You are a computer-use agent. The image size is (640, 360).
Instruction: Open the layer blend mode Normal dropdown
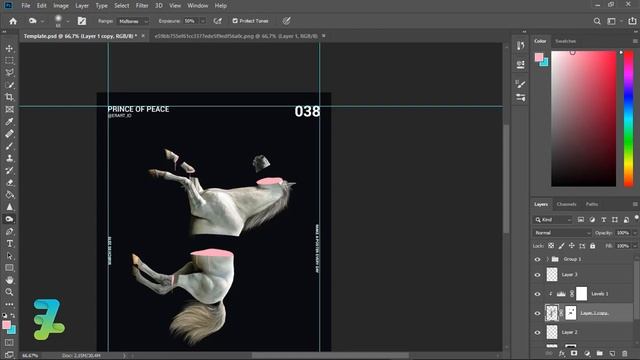click(562, 233)
